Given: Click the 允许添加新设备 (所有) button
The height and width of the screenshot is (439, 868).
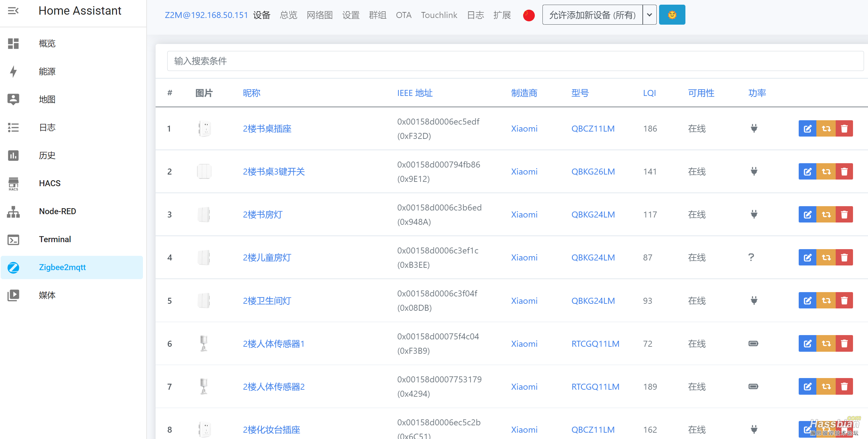Looking at the screenshot, I should coord(592,15).
